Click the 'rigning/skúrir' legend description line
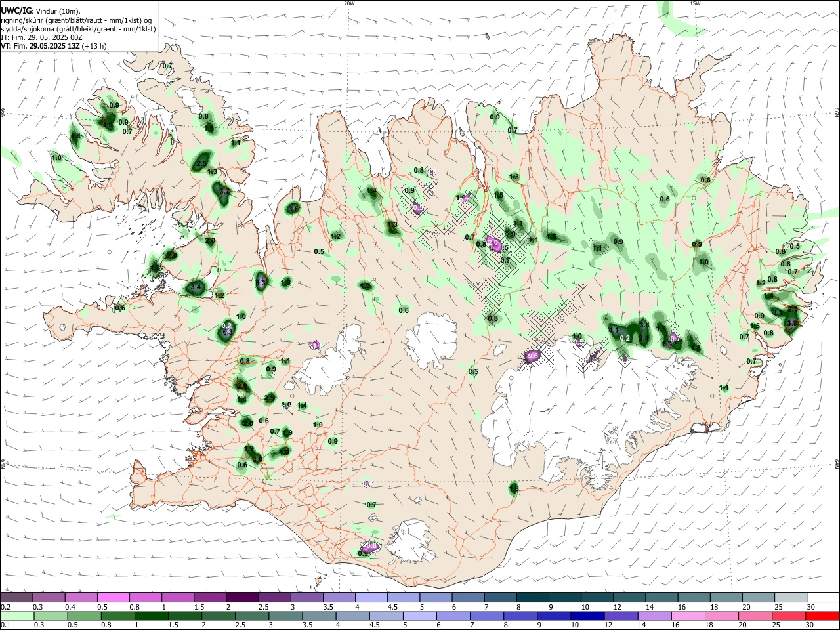 [76, 20]
